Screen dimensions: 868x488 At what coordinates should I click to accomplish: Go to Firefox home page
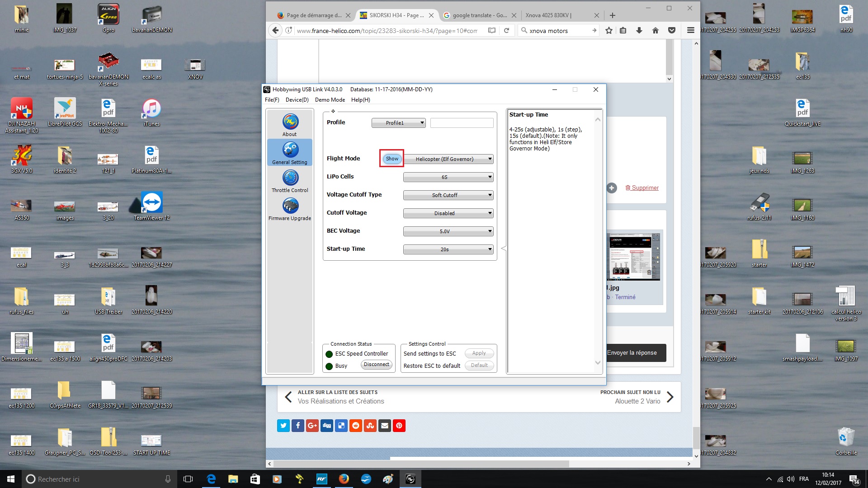pyautogui.click(x=656, y=31)
